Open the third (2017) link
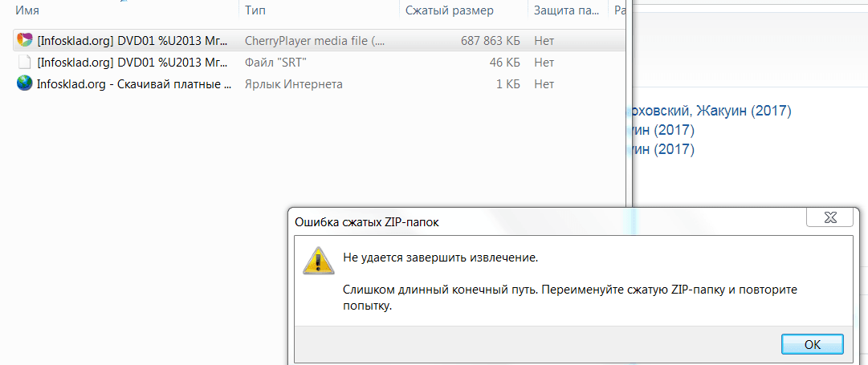The height and width of the screenshot is (365, 868). (659, 148)
